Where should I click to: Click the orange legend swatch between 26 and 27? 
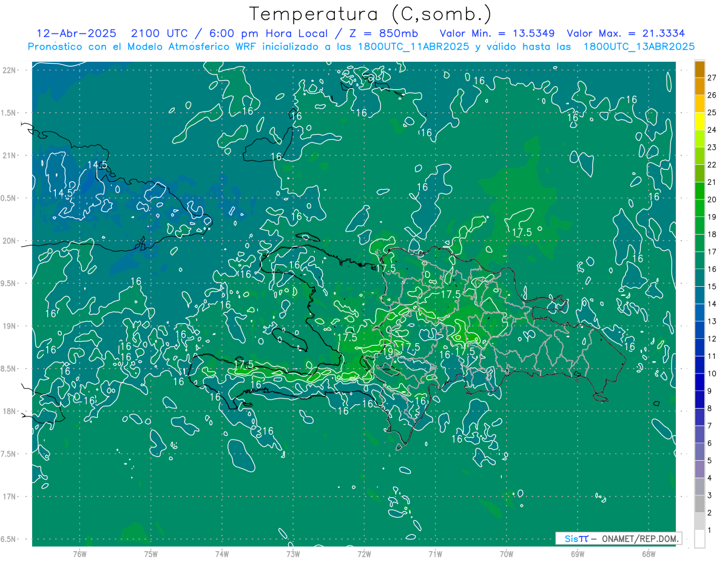point(699,87)
